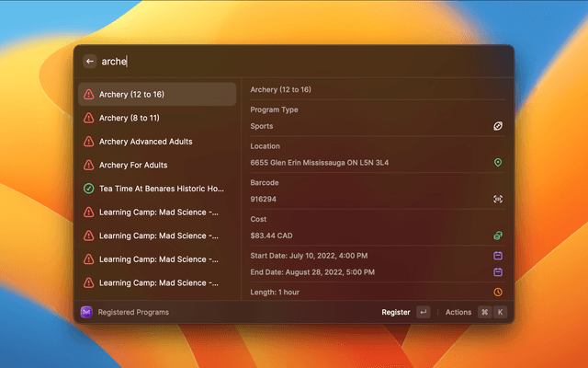Screen dimensions: 588x368
Task: Click green checkmark icon beside Tea Time
Action: 88,189
